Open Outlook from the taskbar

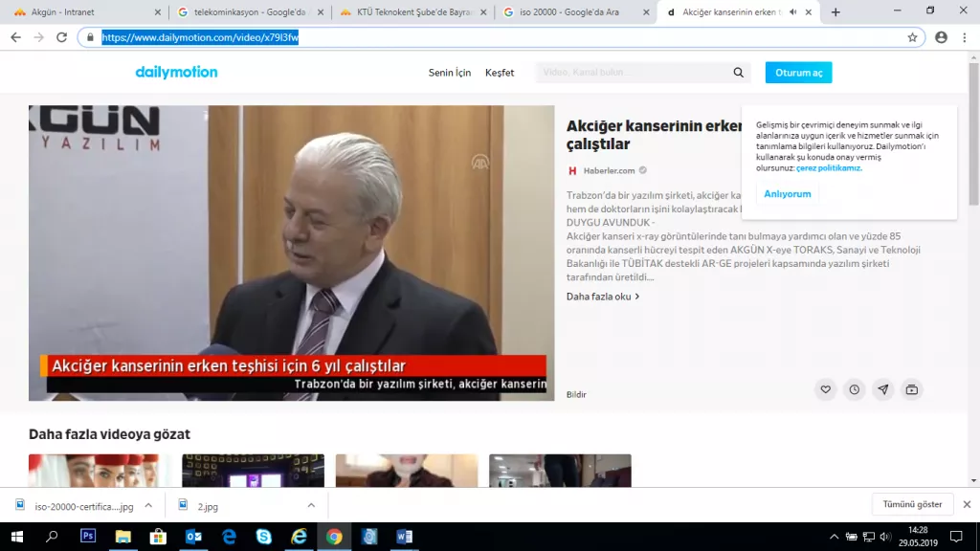(193, 537)
